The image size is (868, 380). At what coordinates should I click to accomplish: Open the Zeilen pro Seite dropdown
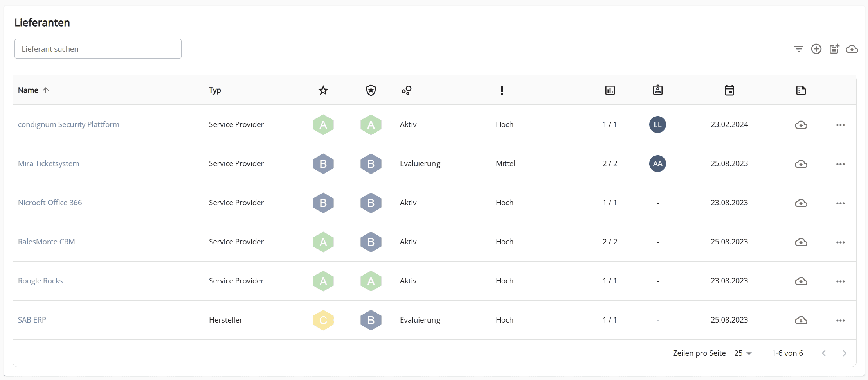742,353
